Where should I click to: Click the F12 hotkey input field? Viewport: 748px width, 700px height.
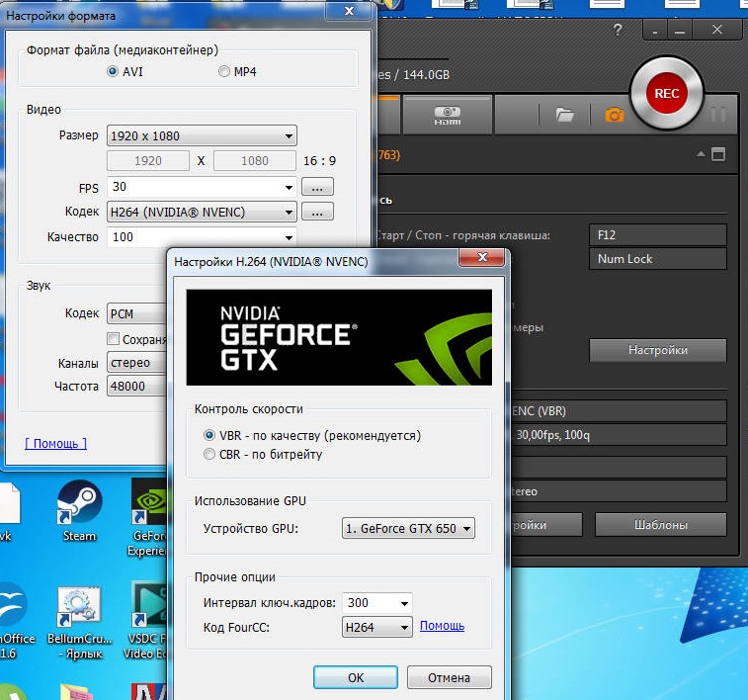pos(658,235)
